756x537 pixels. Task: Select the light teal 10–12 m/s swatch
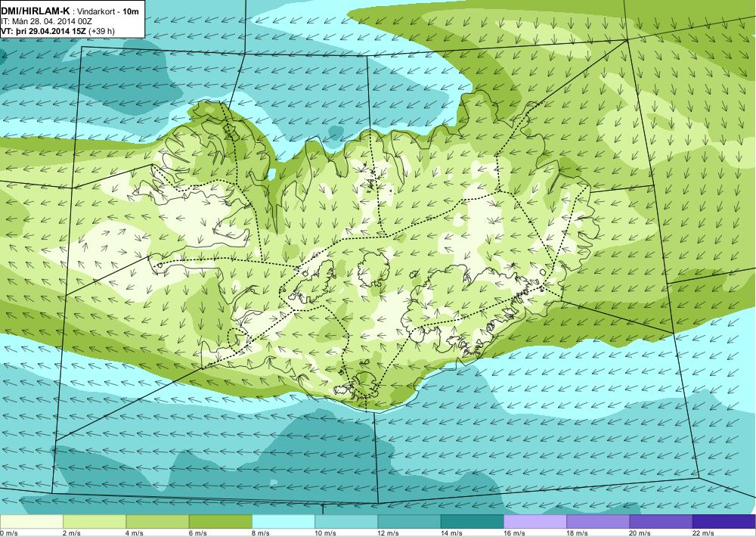(346, 522)
